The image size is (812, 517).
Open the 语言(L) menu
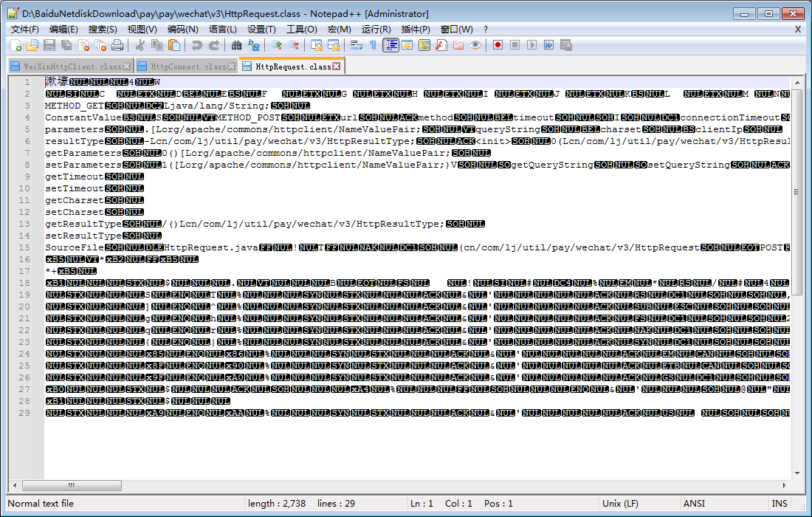pos(223,30)
